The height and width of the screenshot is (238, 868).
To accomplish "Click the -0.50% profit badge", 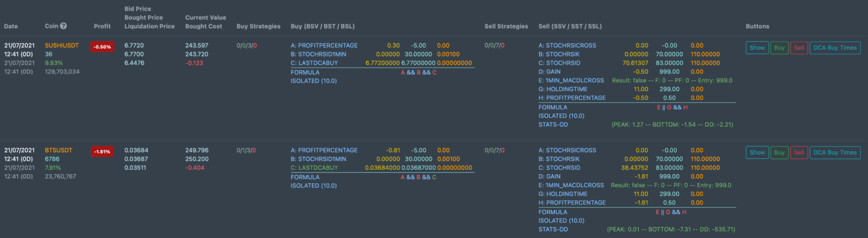I will click(103, 47).
